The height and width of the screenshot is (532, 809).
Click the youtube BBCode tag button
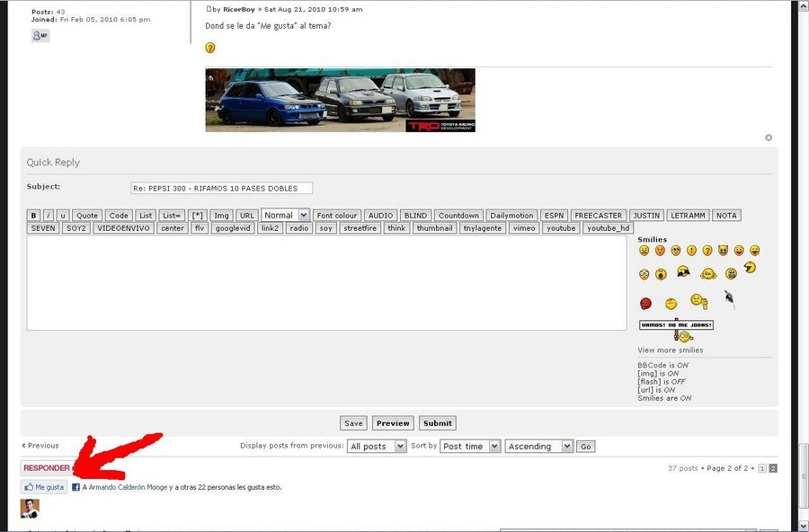pyautogui.click(x=561, y=228)
